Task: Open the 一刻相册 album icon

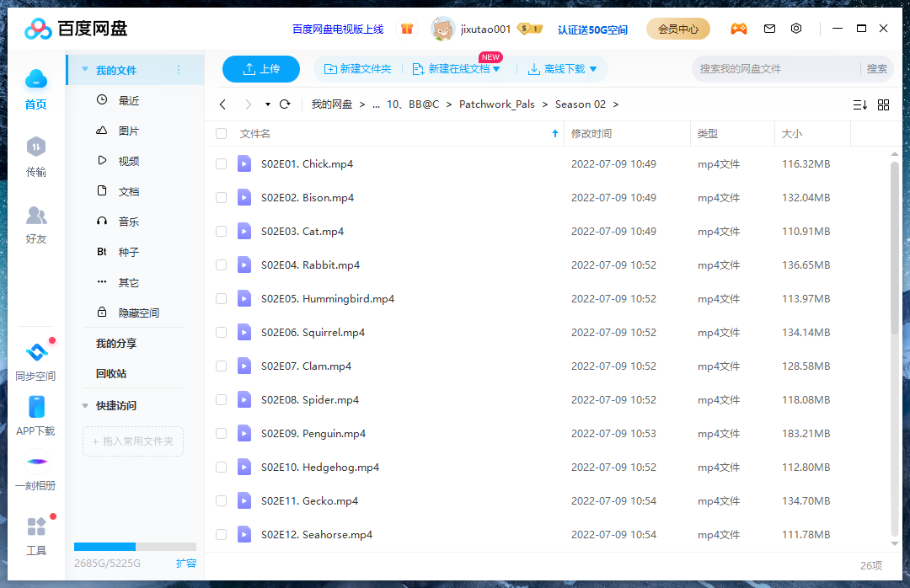Action: 36,462
